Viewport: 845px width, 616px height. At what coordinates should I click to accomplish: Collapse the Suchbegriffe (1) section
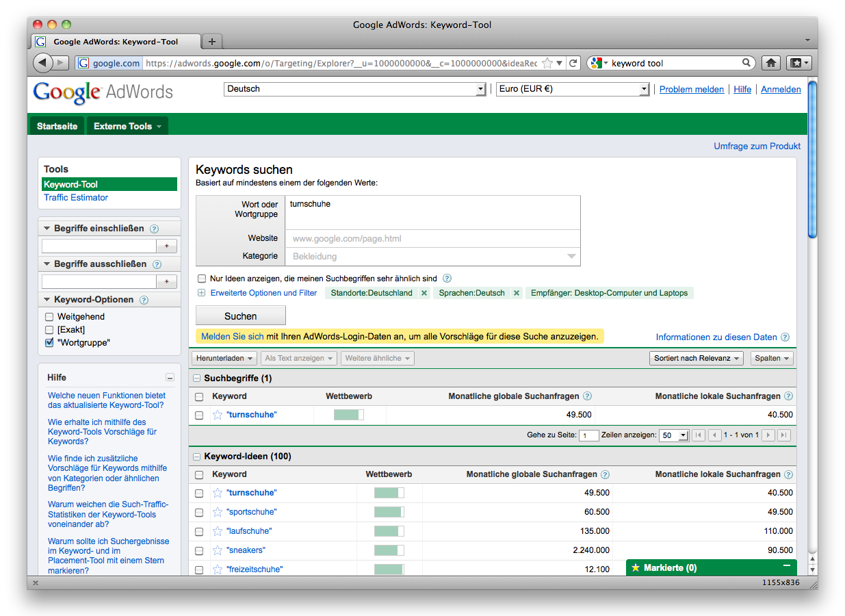[x=197, y=378]
